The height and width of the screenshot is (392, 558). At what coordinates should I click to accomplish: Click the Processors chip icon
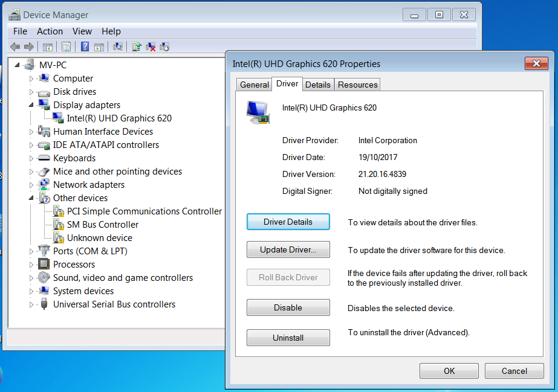click(x=44, y=264)
